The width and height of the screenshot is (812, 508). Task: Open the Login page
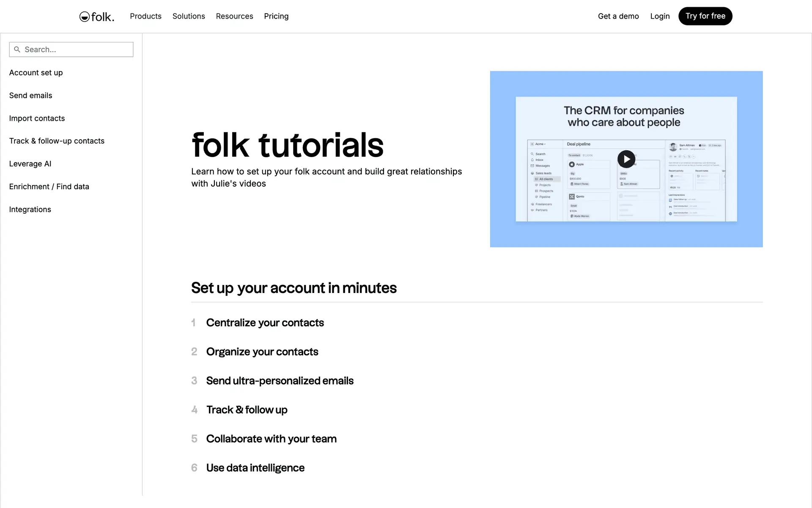click(660, 16)
